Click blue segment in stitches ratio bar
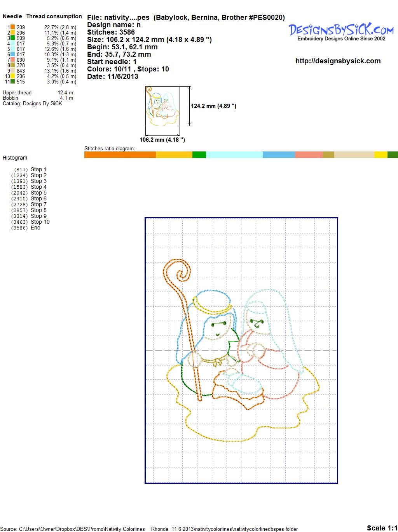398x532 pixels. (279, 155)
